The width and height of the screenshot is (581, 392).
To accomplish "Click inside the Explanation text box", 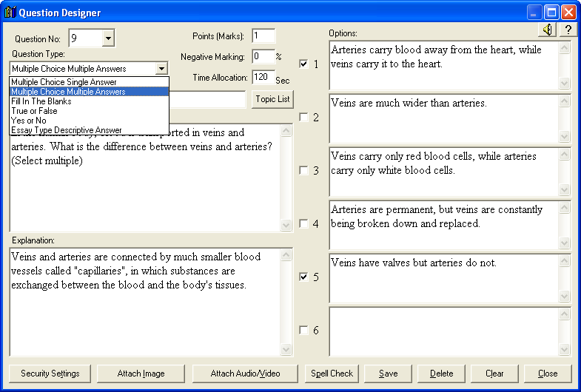I will 145,302.
